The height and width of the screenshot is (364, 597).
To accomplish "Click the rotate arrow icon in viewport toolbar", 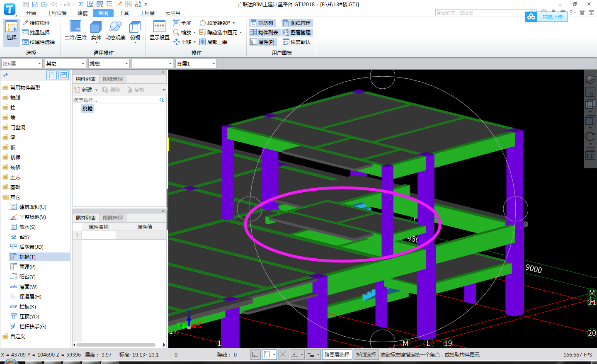I will tap(590, 137).
